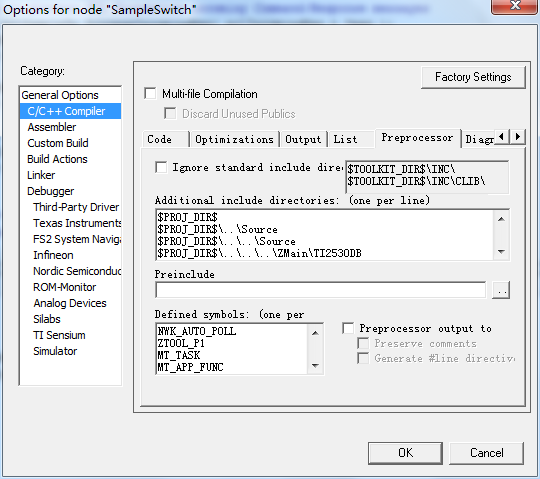Click ZTOOL_P1 defined symbol
540x479 pixels.
pyautogui.click(x=181, y=343)
